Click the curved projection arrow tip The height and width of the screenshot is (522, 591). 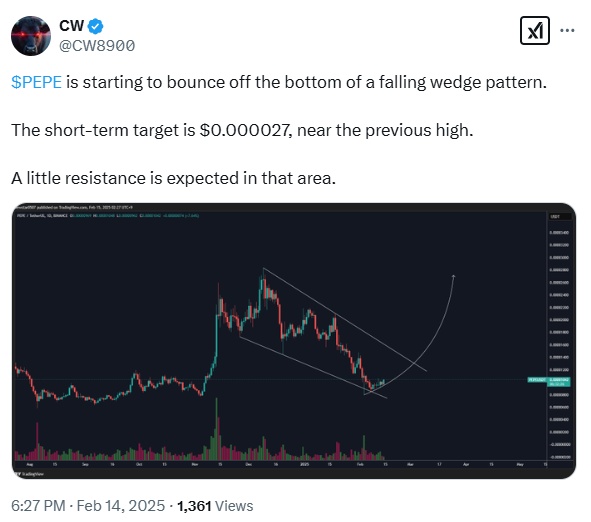[453, 277]
